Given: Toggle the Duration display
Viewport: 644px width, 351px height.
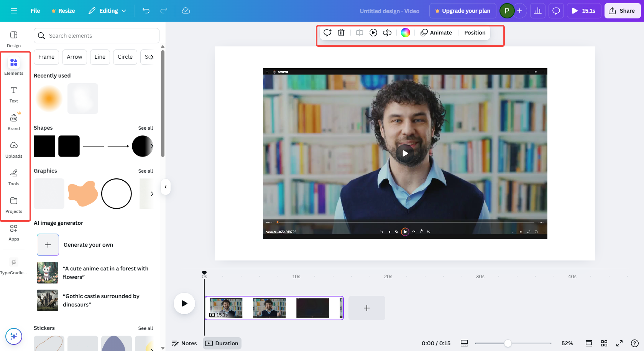Looking at the screenshot, I should (222, 343).
